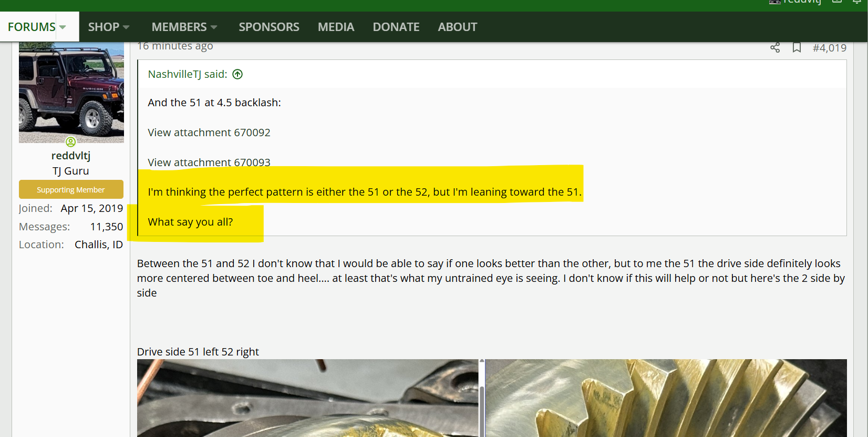Click the reddvltj username under the avatar

[x=71, y=156]
